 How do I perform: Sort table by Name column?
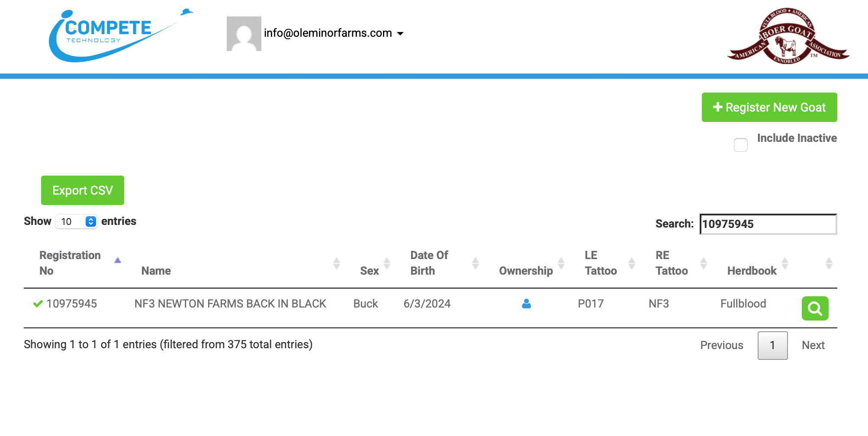pos(156,271)
